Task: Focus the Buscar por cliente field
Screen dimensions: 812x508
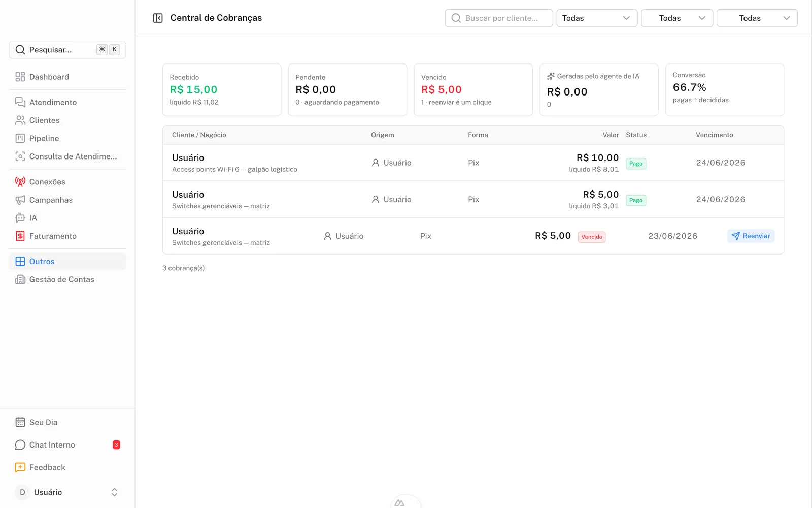Action: pyautogui.click(x=499, y=18)
